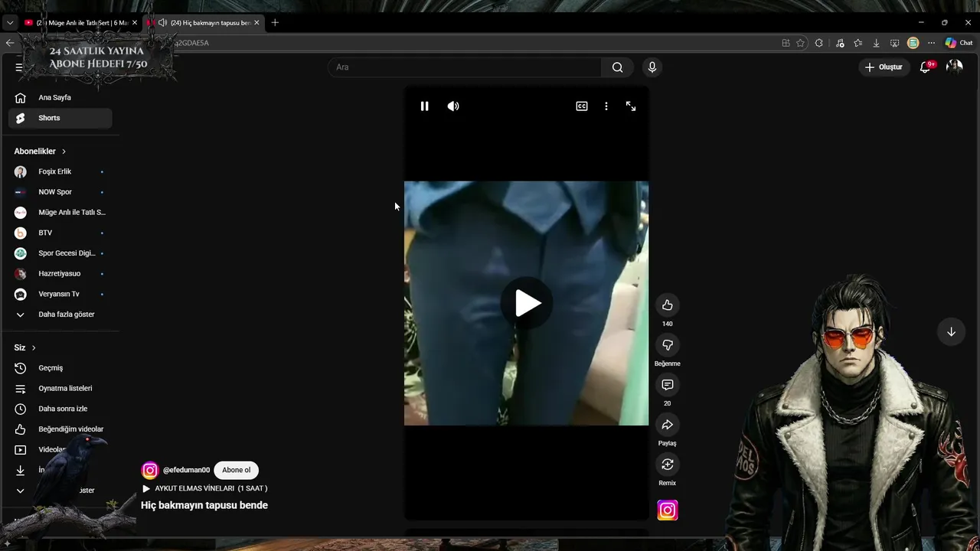Open Copilot Chat button
Image resolution: width=980 pixels, height=551 pixels.
(959, 43)
